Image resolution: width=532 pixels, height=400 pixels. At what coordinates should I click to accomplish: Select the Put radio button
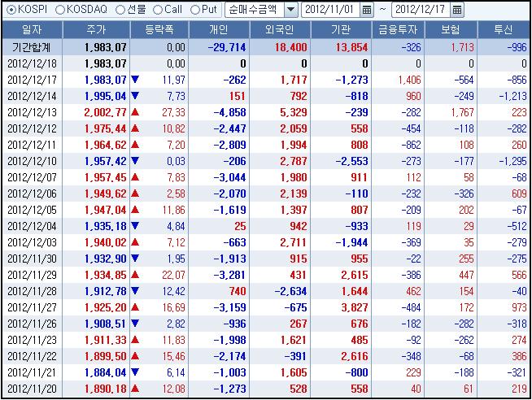194,10
